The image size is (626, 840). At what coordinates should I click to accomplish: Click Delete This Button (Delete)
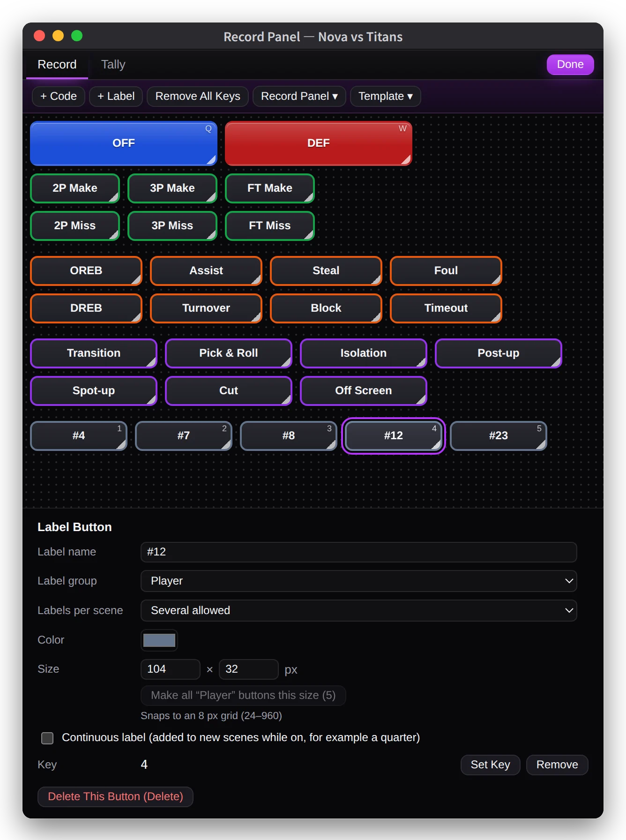point(115,797)
